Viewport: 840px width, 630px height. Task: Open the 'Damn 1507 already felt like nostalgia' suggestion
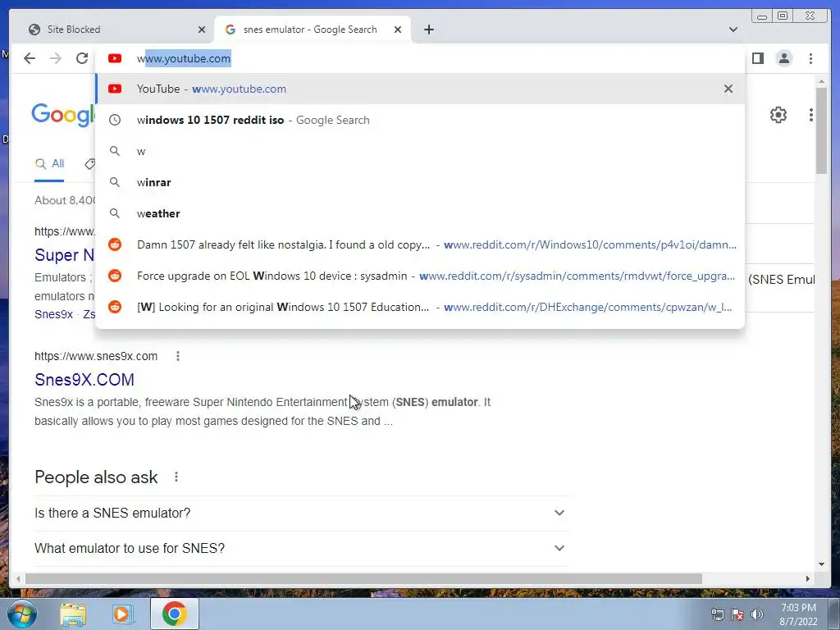(x=420, y=244)
